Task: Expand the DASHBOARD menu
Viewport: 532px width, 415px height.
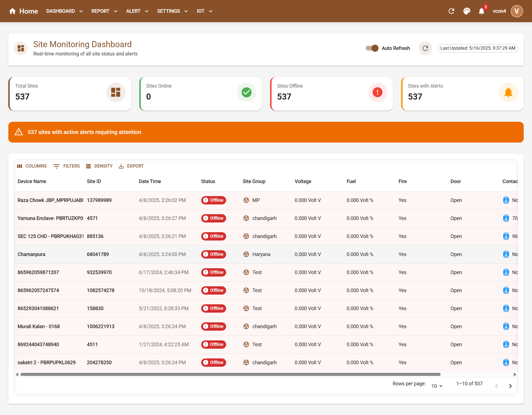Action: tap(65, 11)
